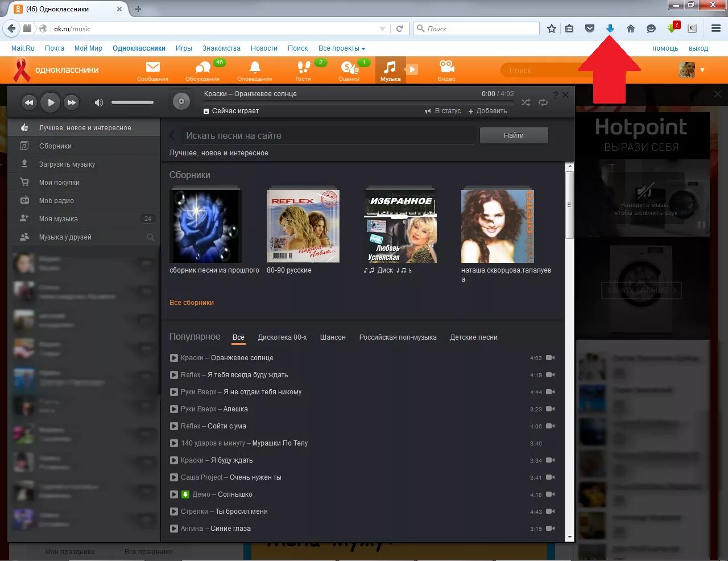Open the Firefox hamburger menu

pyautogui.click(x=716, y=28)
